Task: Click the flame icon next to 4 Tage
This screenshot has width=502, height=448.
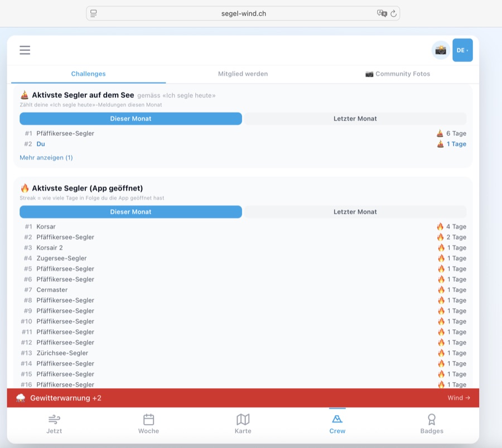Action: tap(440, 227)
